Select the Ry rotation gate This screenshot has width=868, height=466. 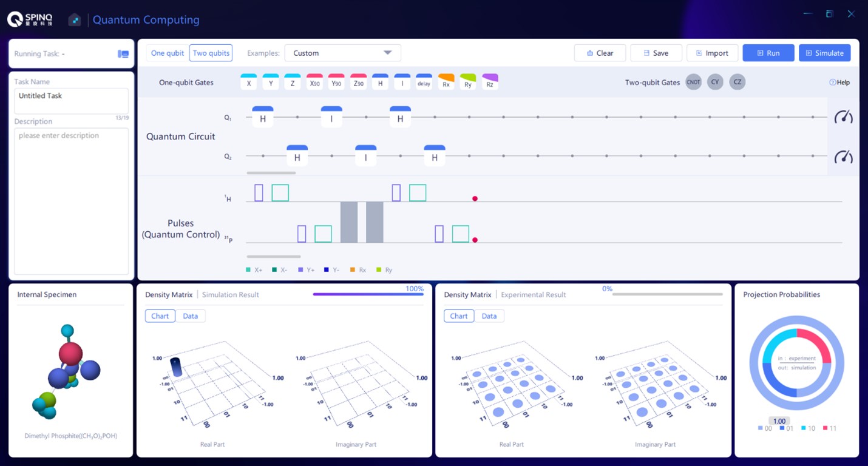coord(468,82)
